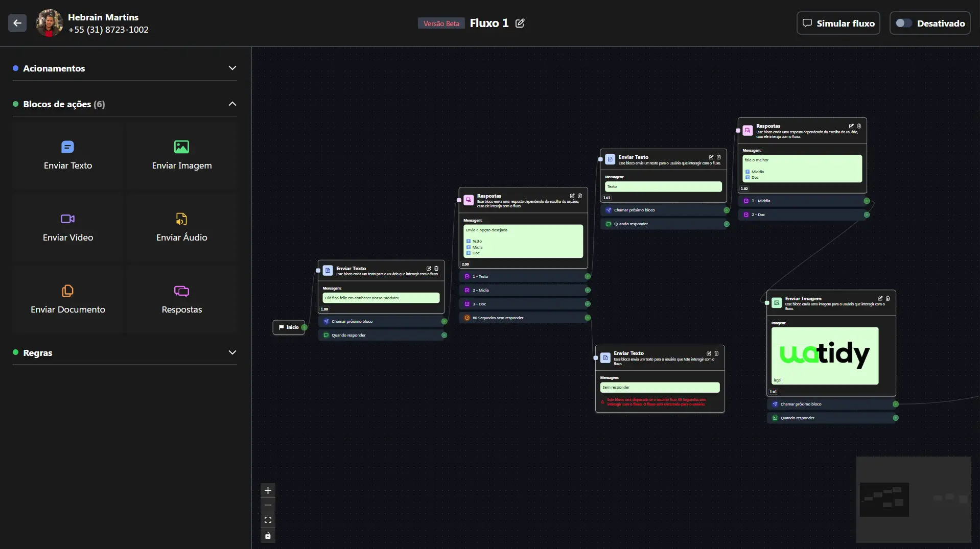This screenshot has height=549, width=980.
Task: Edit the Respostas block 2.00
Action: (572, 196)
